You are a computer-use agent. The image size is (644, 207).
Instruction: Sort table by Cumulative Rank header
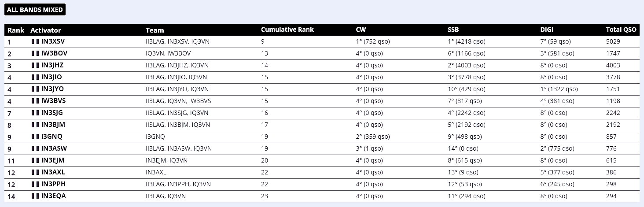[287, 30]
